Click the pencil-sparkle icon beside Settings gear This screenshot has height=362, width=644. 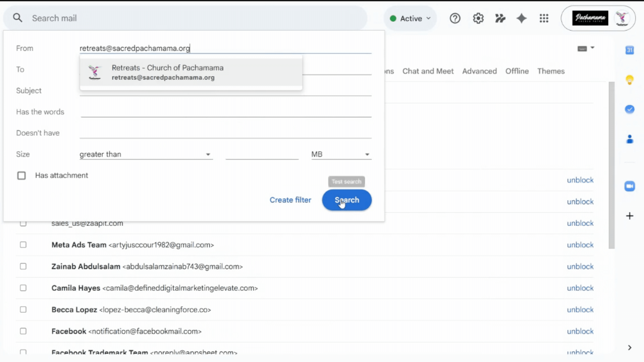pyautogui.click(x=500, y=18)
